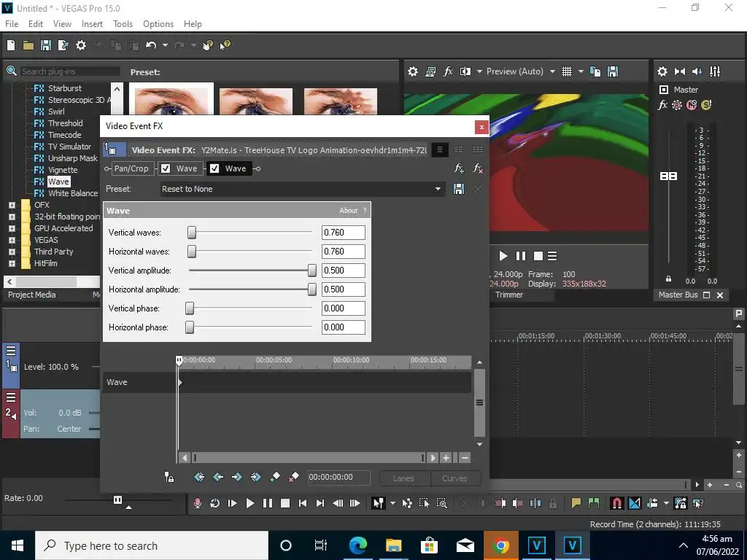Expand Third Party folder
The width and height of the screenshot is (747, 560).
coord(12,252)
